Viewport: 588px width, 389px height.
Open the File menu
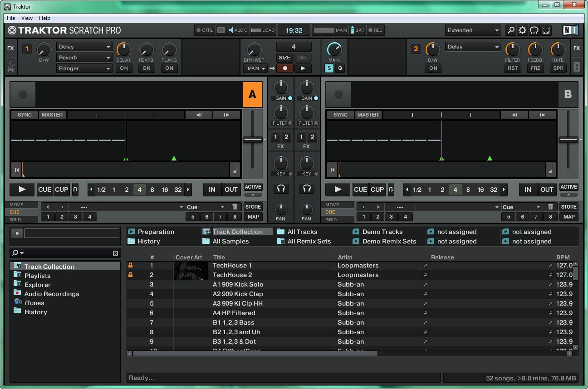pyautogui.click(x=11, y=18)
